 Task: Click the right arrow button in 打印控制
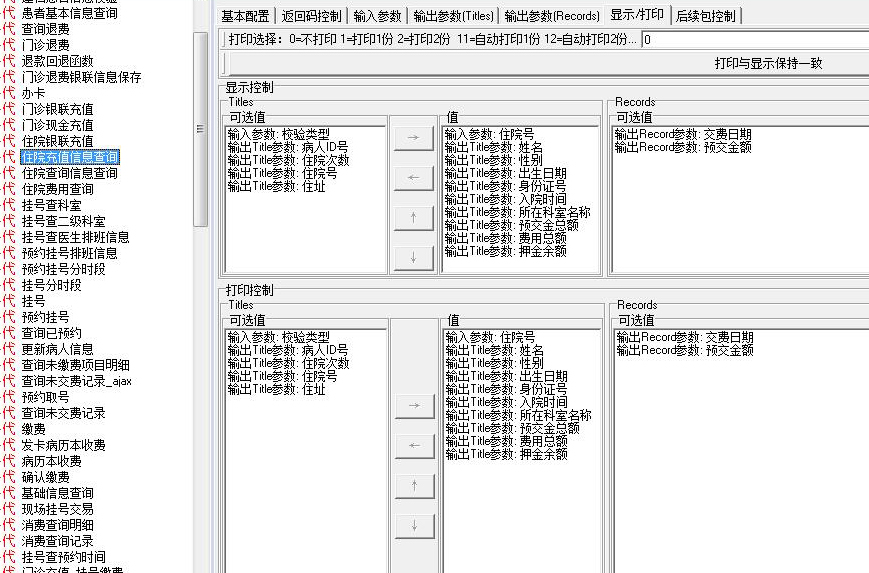coord(413,405)
